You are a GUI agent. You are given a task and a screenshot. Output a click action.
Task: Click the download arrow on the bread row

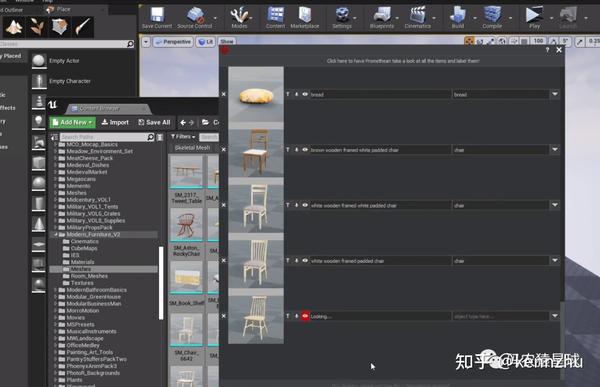296,94
